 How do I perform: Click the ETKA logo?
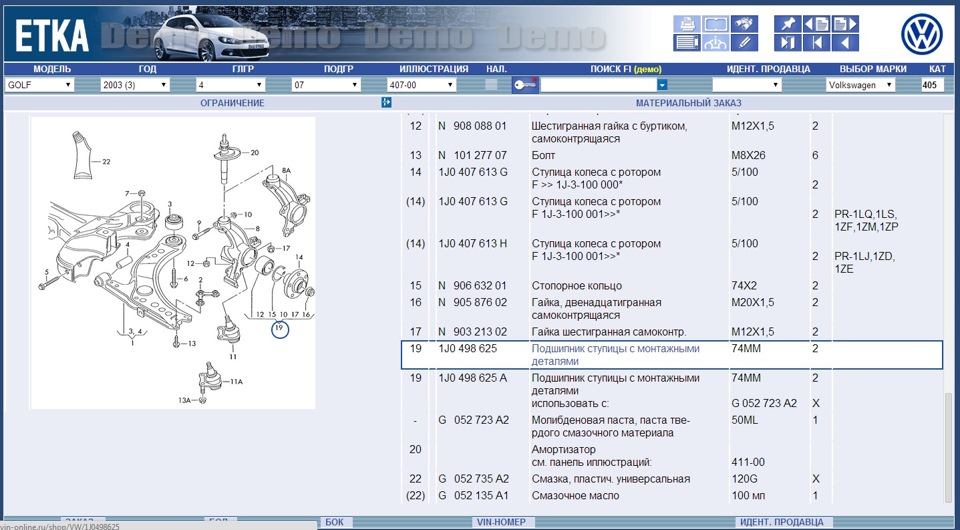pyautogui.click(x=52, y=37)
